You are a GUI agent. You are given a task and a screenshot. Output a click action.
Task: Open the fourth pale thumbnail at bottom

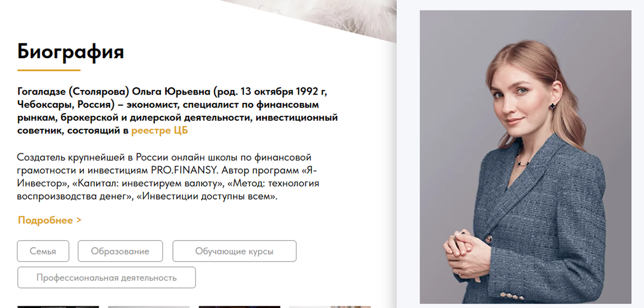pyautogui.click(x=330, y=307)
